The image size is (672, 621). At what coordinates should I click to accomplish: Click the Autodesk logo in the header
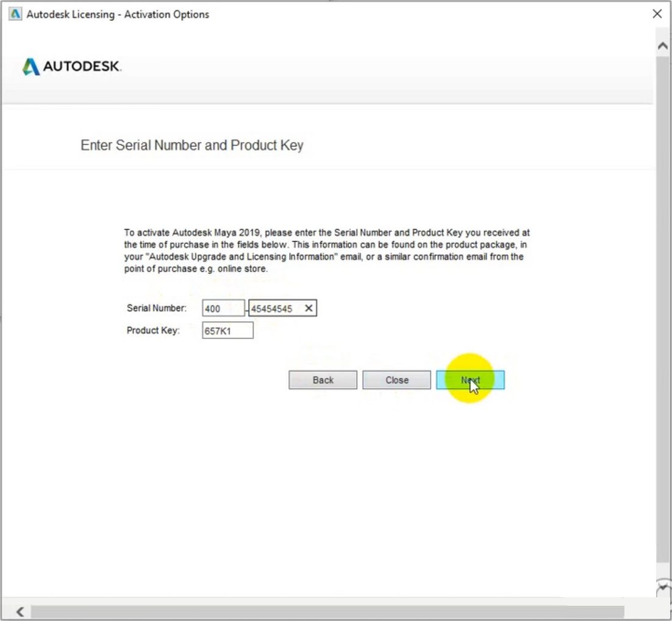point(72,66)
